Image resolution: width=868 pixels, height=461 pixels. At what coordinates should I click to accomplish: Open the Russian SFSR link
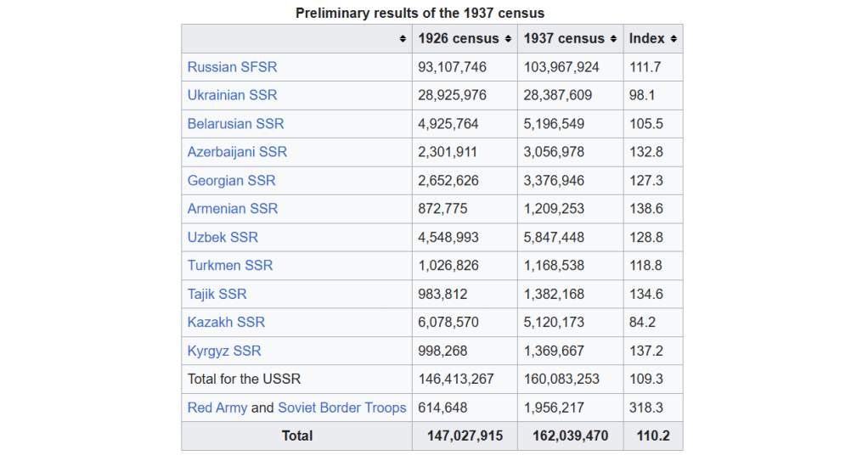pos(232,67)
